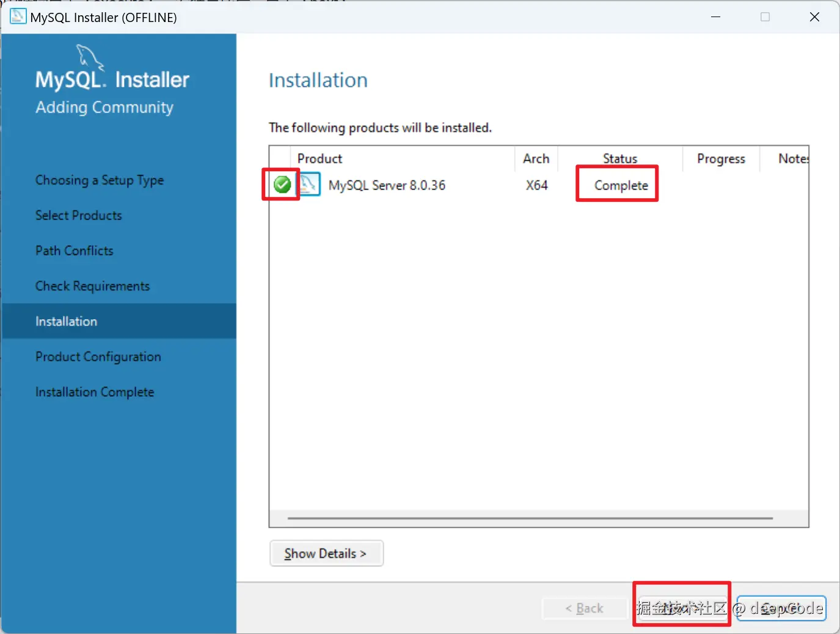Click the Cancel button
This screenshot has height=634, width=840.
coord(781,608)
